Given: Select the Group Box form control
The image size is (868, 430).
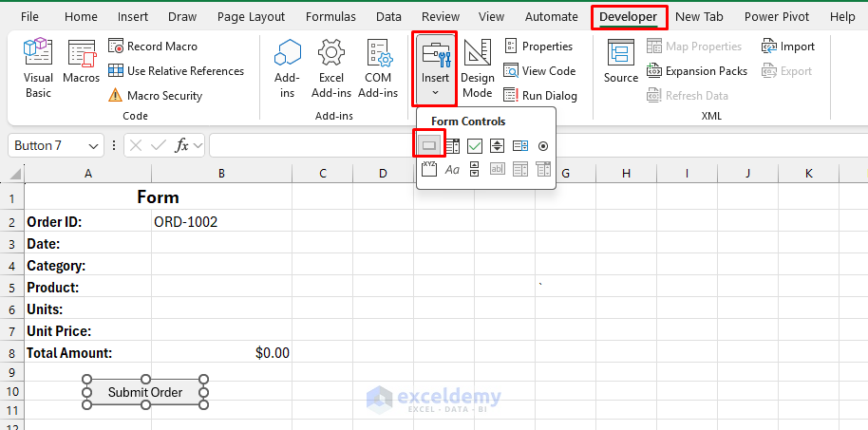Looking at the screenshot, I should pyautogui.click(x=429, y=169).
